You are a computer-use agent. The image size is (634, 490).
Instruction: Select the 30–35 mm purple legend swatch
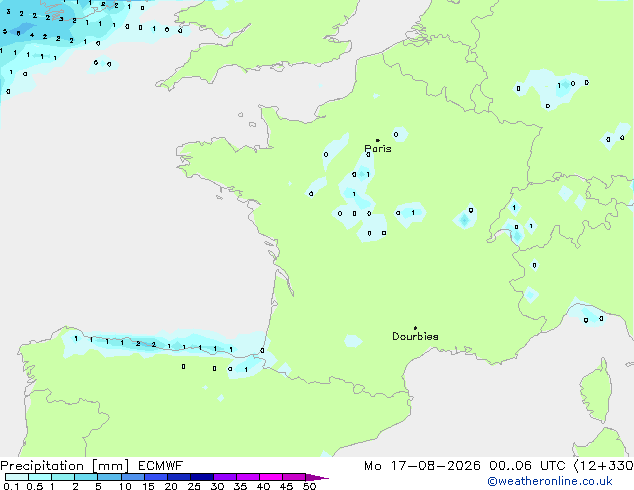225,477
